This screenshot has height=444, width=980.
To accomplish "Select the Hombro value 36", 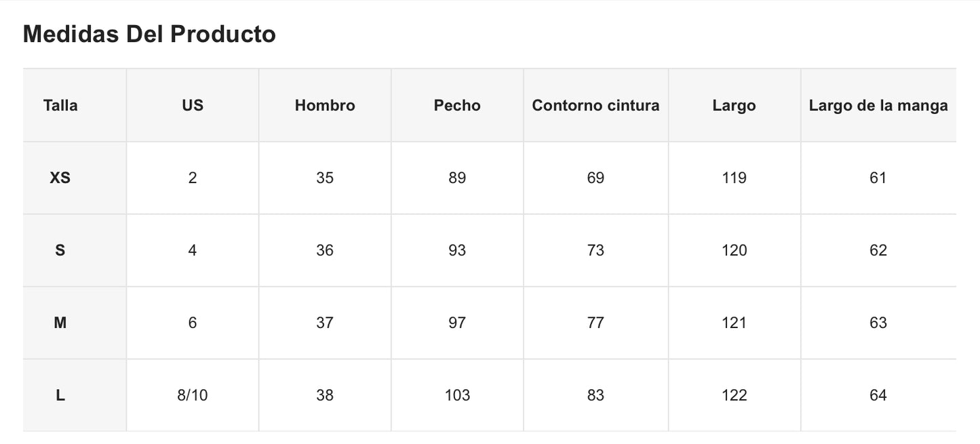I will tap(325, 251).
